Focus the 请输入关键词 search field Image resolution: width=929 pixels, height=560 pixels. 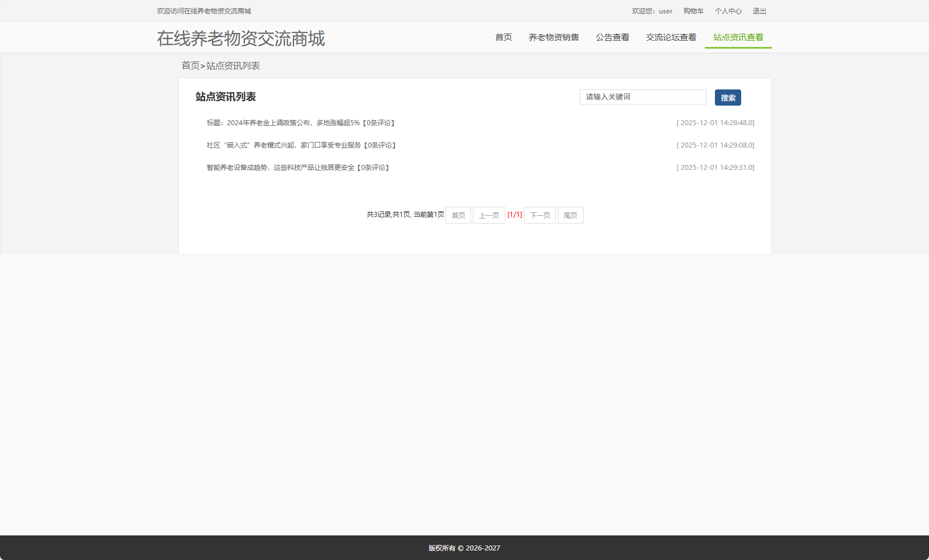point(643,97)
